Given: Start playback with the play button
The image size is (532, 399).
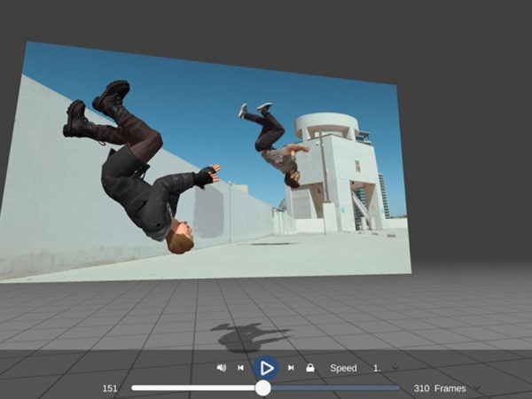Looking at the screenshot, I should click(x=266, y=368).
